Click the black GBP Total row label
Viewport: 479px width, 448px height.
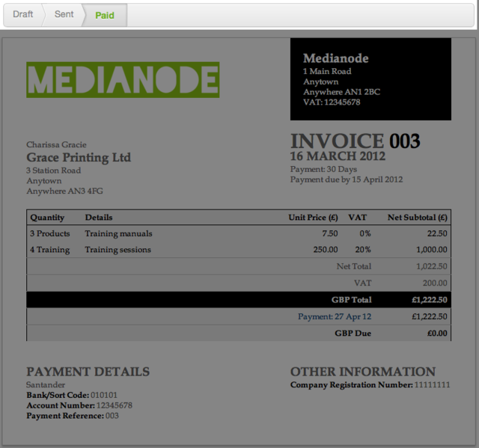pyautogui.click(x=351, y=300)
